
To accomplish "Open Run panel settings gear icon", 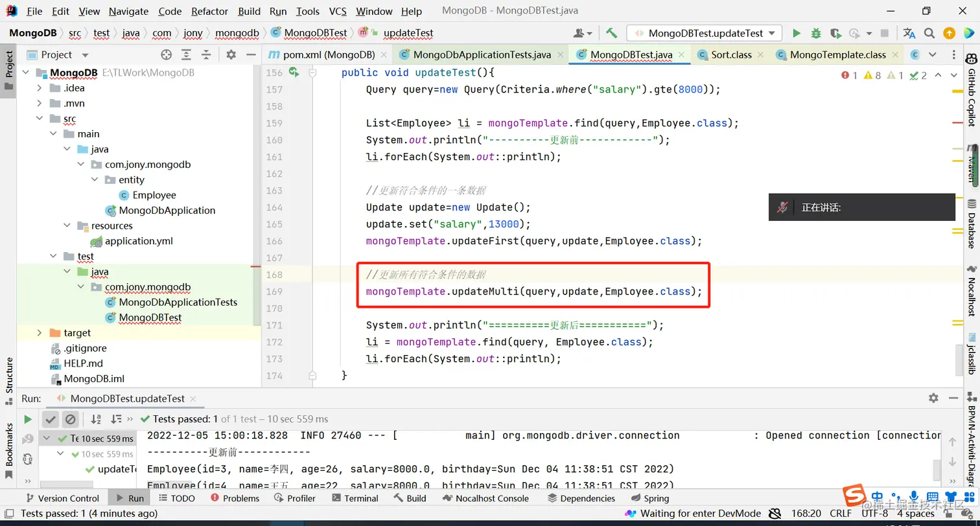I will (x=933, y=398).
